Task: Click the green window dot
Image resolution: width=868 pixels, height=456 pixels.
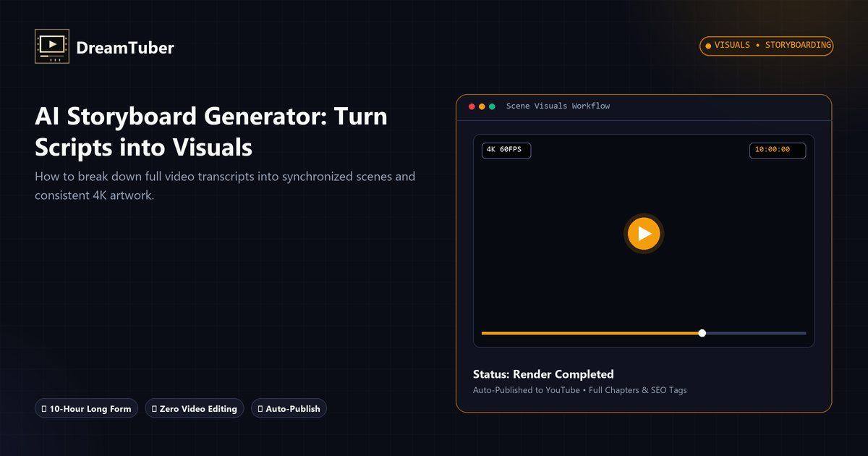Action: (492, 106)
